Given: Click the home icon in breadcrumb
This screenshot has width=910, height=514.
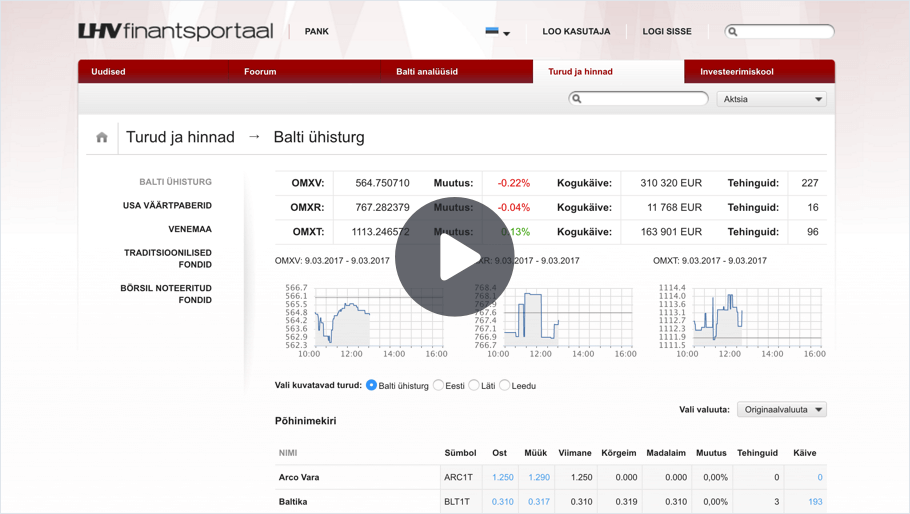Looking at the screenshot, I should coord(102,137).
